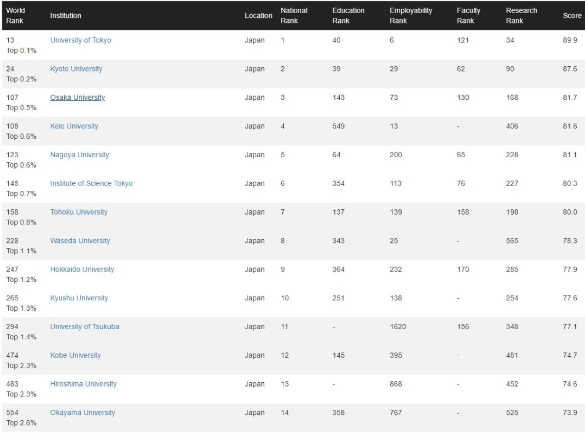This screenshot has height=435, width=585.
Task: Click the Score column header
Action: click(x=572, y=16)
